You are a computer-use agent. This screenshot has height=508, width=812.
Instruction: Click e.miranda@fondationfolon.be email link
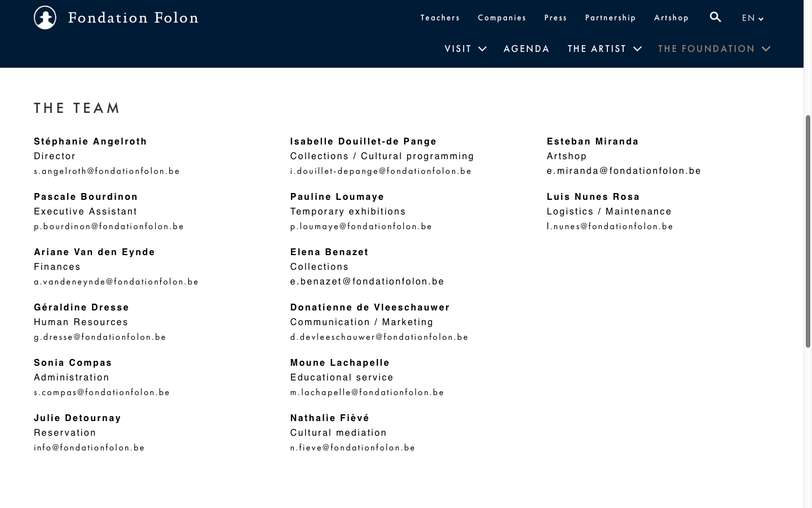624,171
